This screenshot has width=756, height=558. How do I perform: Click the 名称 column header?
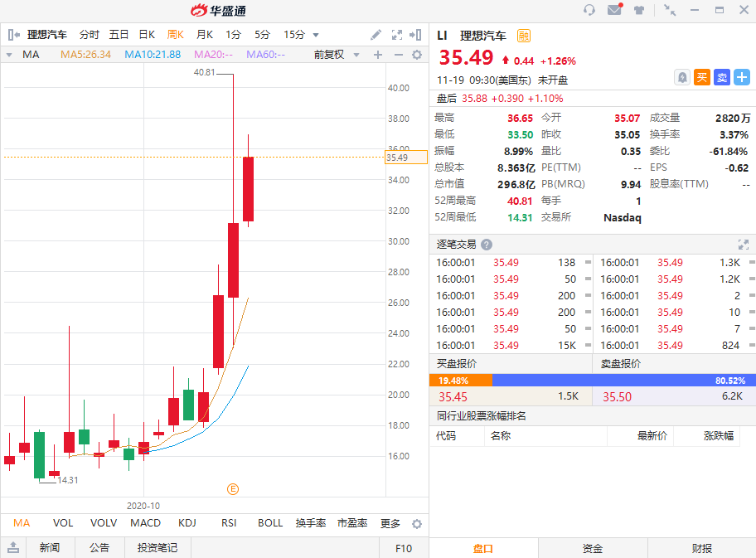tap(501, 436)
